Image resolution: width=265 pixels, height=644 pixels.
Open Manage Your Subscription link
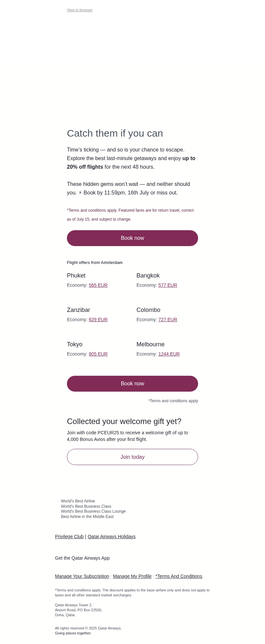82,576
